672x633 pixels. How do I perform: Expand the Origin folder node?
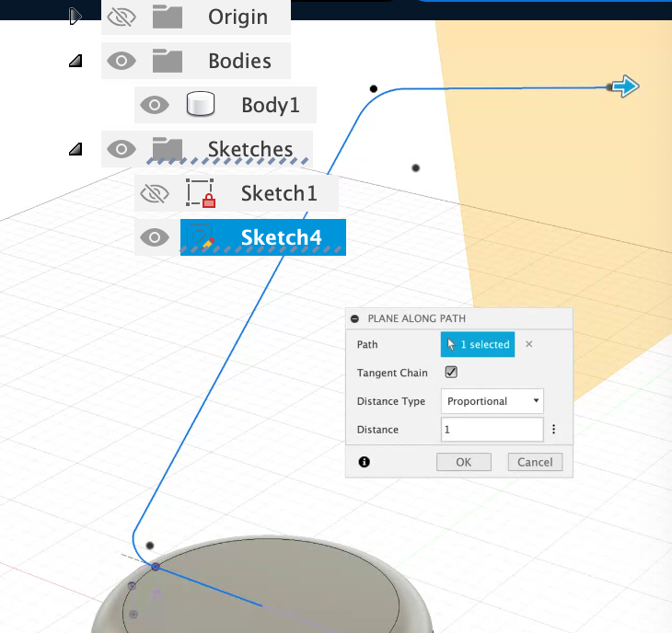point(75,17)
